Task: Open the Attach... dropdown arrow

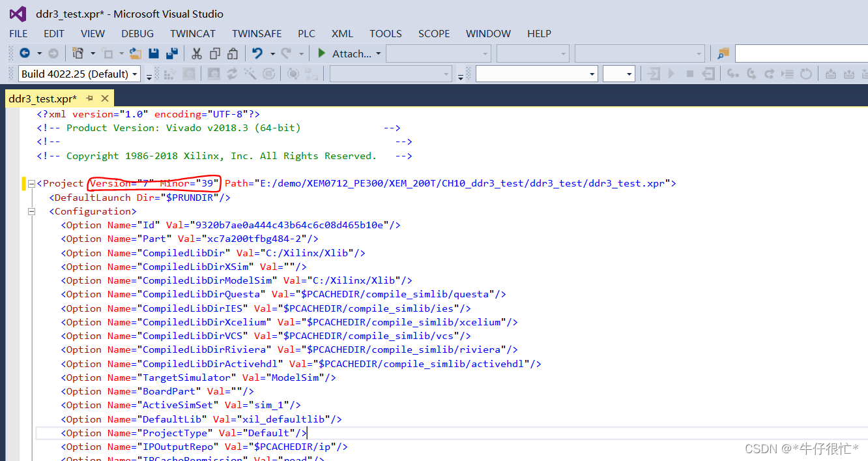Action: point(378,53)
